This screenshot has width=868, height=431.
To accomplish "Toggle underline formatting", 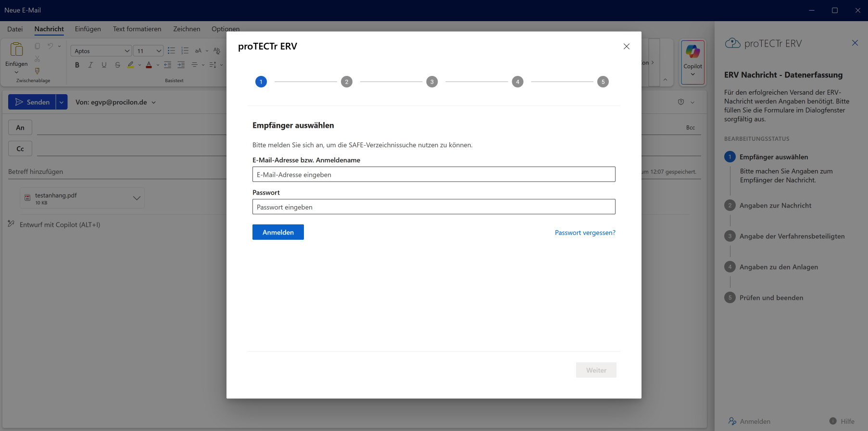I will (x=104, y=65).
